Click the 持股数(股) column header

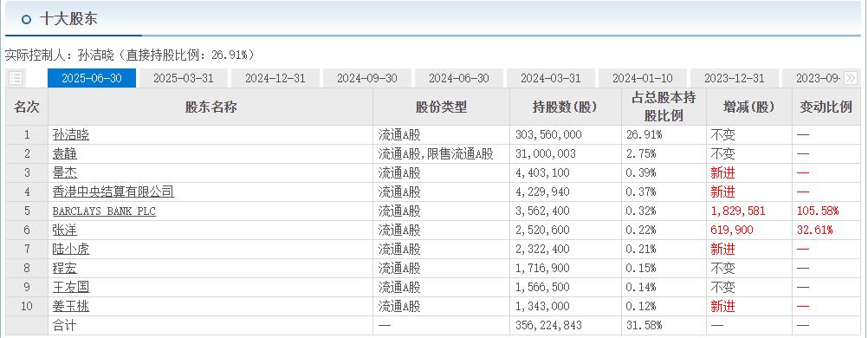(x=565, y=107)
